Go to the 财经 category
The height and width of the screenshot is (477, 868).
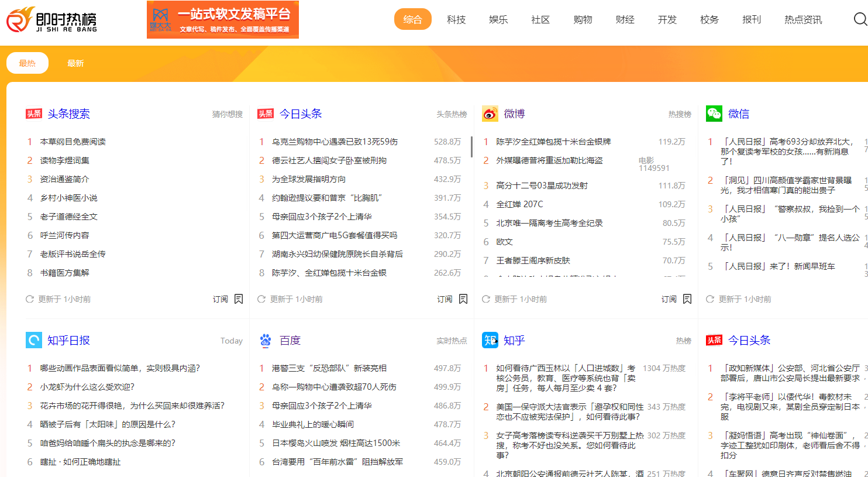pos(625,20)
